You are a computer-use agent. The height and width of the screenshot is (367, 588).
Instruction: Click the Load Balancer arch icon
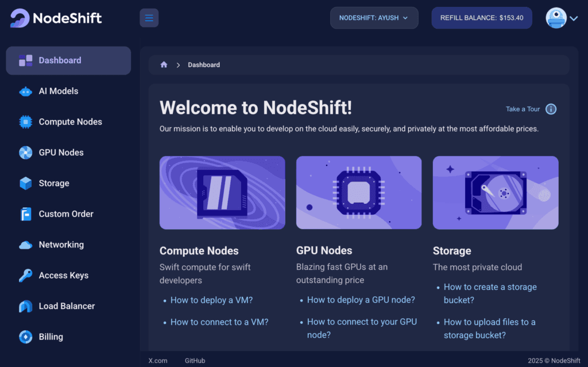(x=25, y=306)
